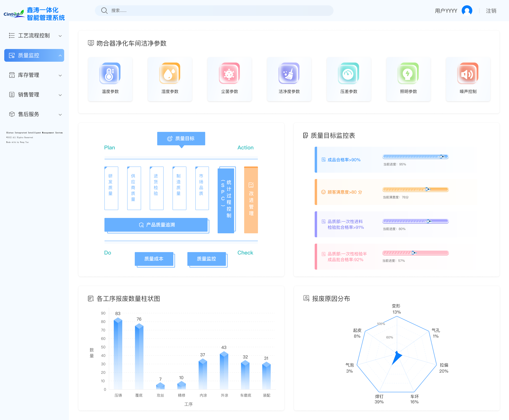Click the orange 改进管理 block

(x=251, y=200)
